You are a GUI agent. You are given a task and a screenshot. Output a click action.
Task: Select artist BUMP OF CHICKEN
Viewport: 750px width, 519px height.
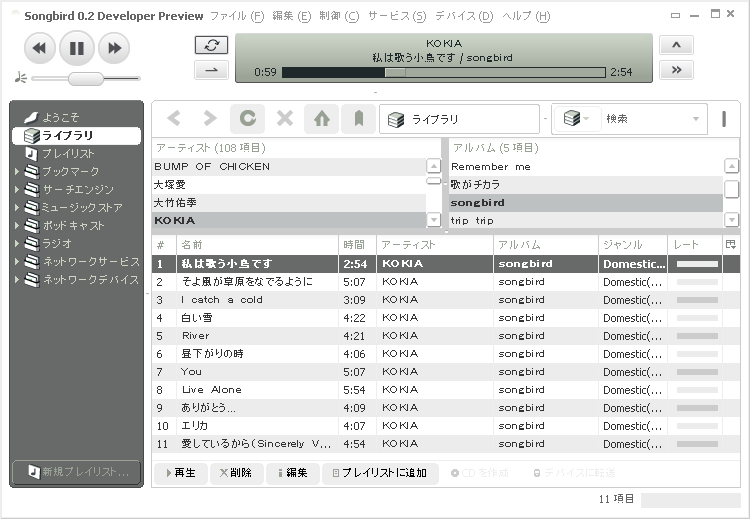tap(289, 166)
